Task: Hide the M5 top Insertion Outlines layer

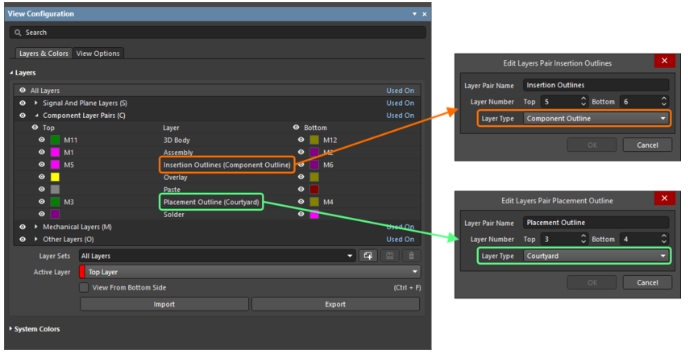Action: 42,165
